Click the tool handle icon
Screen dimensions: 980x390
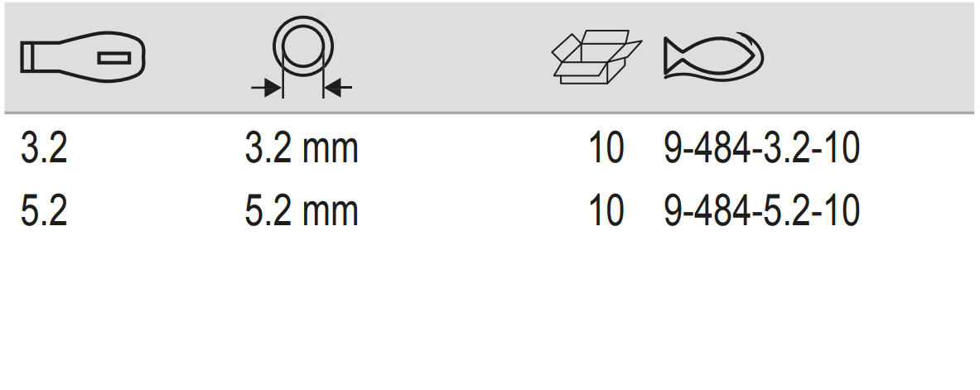click(81, 58)
